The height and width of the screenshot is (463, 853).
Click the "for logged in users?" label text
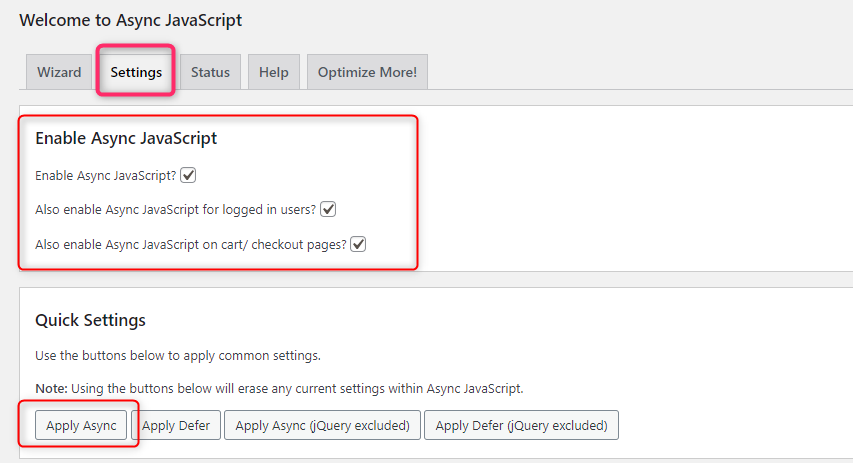click(x=259, y=209)
